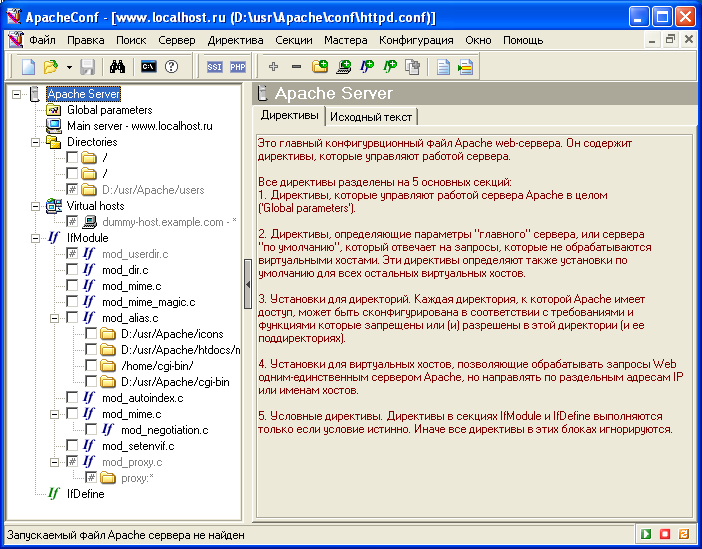702x549 pixels.
Task: Click the add virtual host computer icon
Action: coord(343,67)
